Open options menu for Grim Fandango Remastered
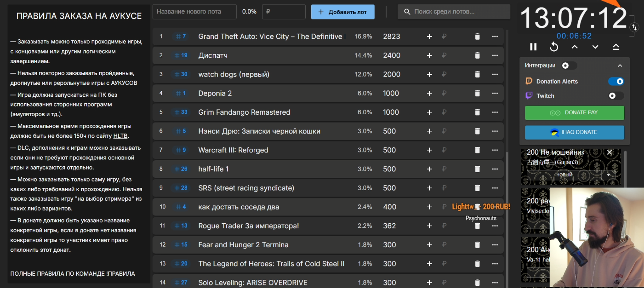The width and height of the screenshot is (644, 288). coord(495,112)
